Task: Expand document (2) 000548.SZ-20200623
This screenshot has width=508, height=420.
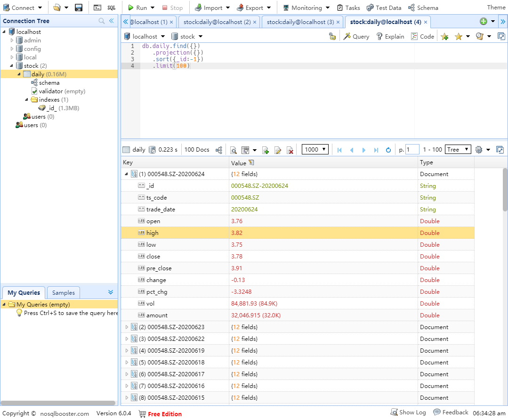Action: click(x=127, y=327)
